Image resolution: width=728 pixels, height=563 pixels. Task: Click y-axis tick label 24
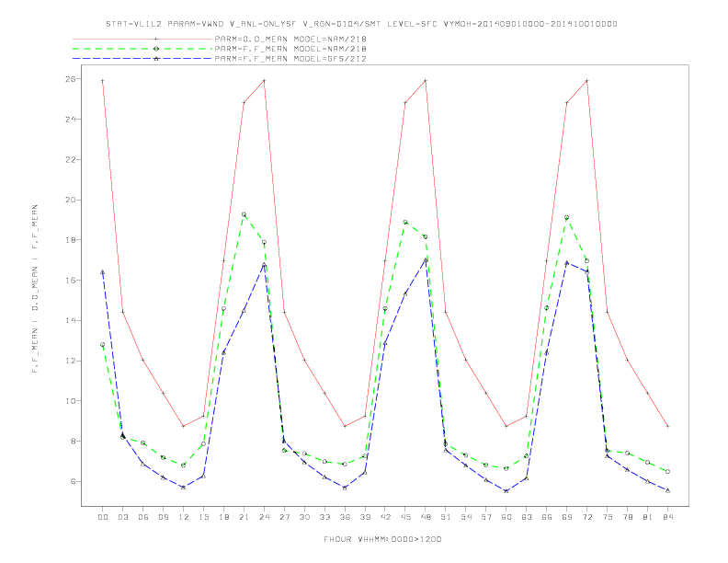coord(70,120)
